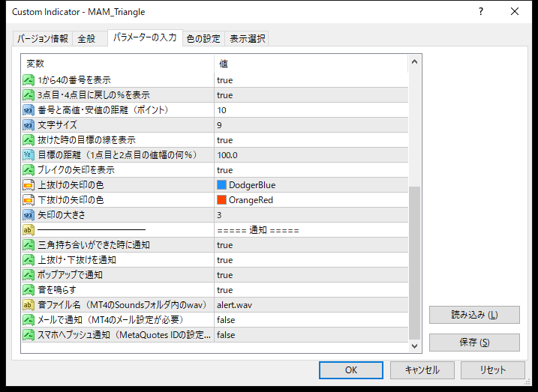
Task: Click the 読み込み (L) button
Action: [x=474, y=315]
